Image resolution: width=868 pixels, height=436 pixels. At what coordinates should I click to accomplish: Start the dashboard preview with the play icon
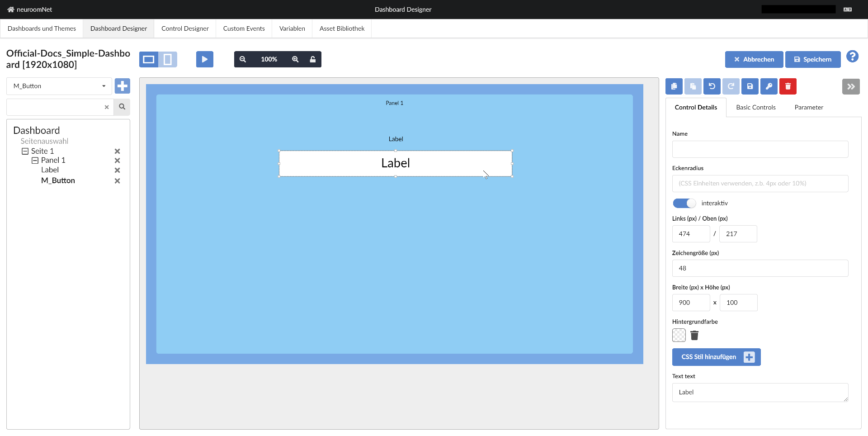click(204, 59)
